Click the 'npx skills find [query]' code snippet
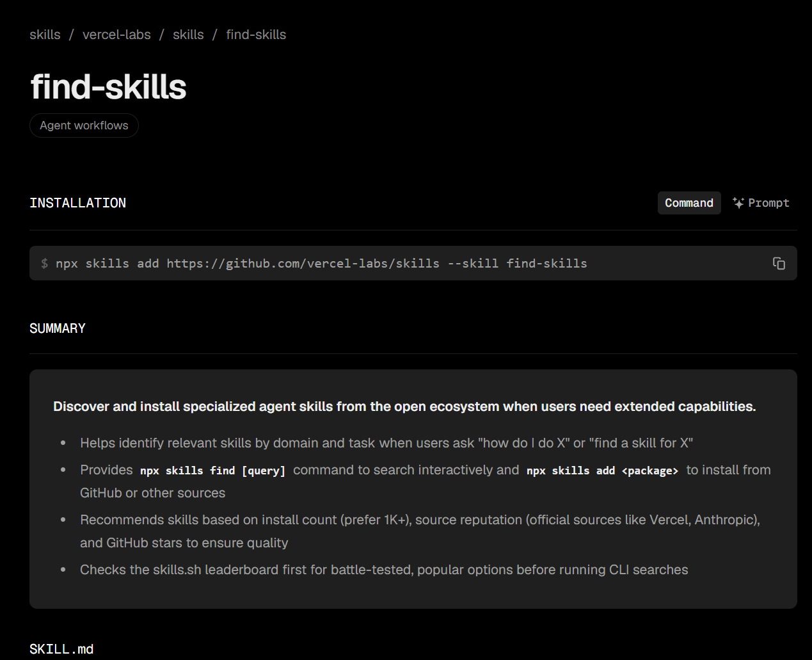812x660 pixels. [213, 471]
